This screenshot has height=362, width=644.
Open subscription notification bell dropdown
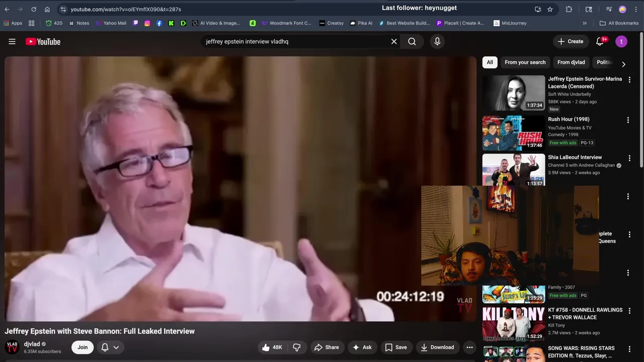[110, 347]
